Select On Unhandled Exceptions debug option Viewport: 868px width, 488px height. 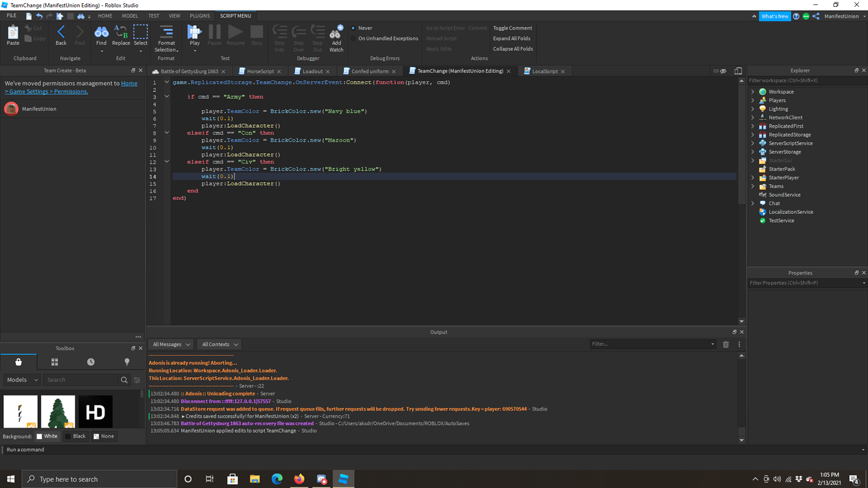point(384,38)
